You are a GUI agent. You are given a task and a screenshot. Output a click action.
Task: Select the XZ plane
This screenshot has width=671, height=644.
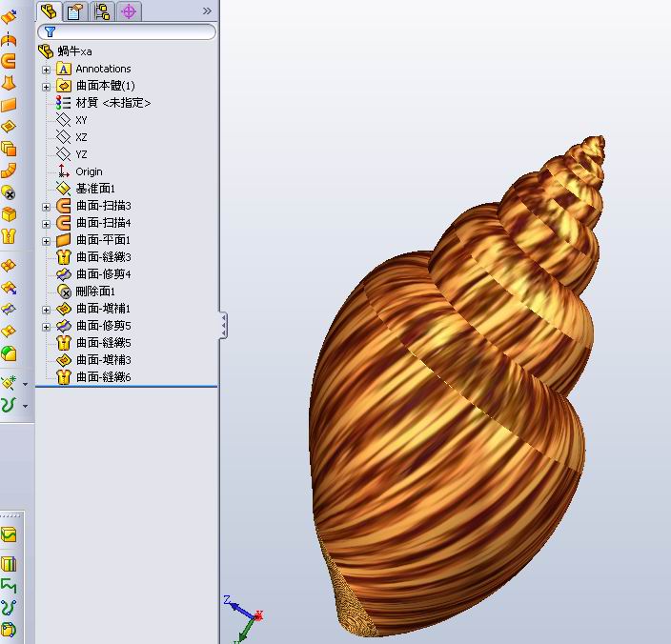click(71, 137)
